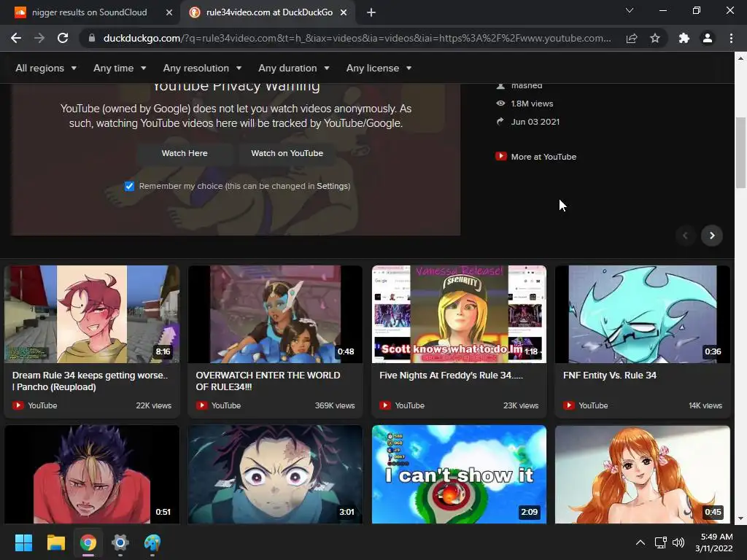The image size is (747, 560).
Task: Click YouTube icon under the Five Nights card
Action: click(x=385, y=405)
